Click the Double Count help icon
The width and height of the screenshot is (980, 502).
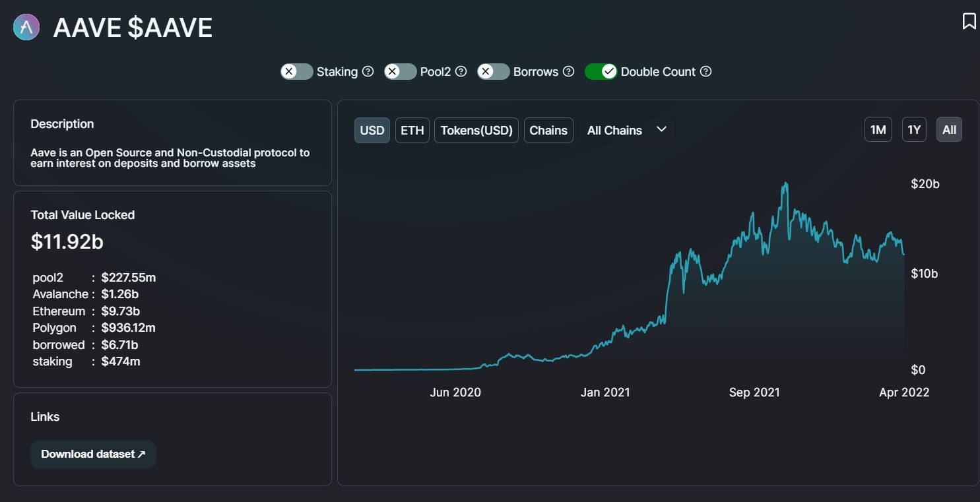click(x=705, y=71)
